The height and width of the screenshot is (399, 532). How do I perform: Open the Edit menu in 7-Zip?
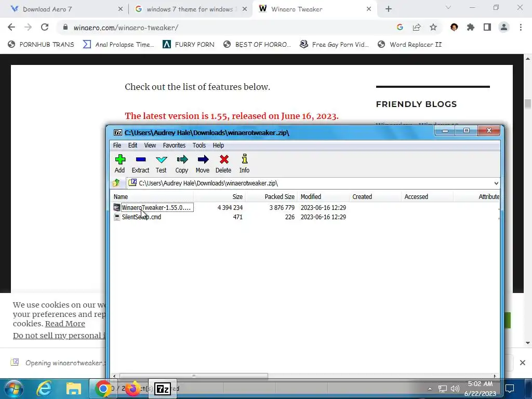click(x=132, y=145)
